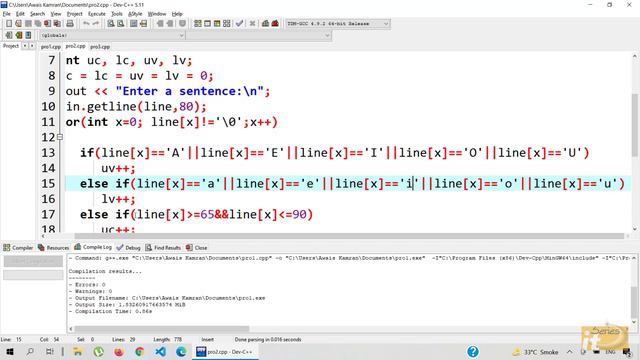Switch to the Resources bottom tab
The image size is (640, 360).
click(53, 248)
